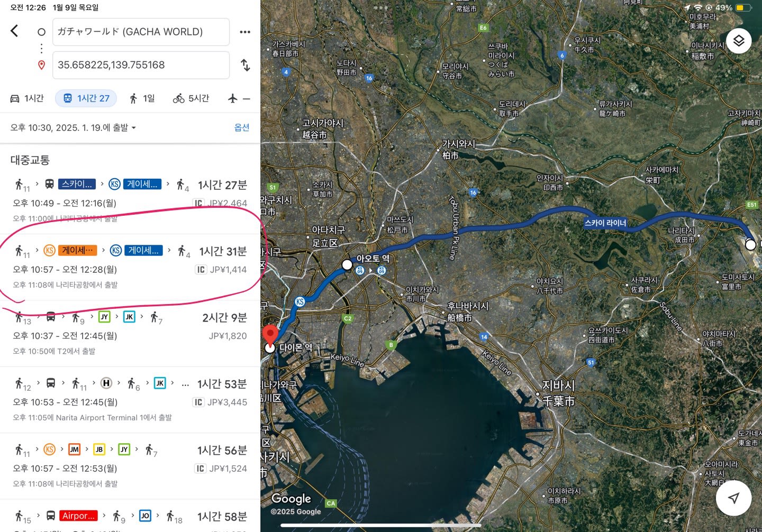
Task: Click the JM badge in 1시간 56분 route
Action: (74, 450)
